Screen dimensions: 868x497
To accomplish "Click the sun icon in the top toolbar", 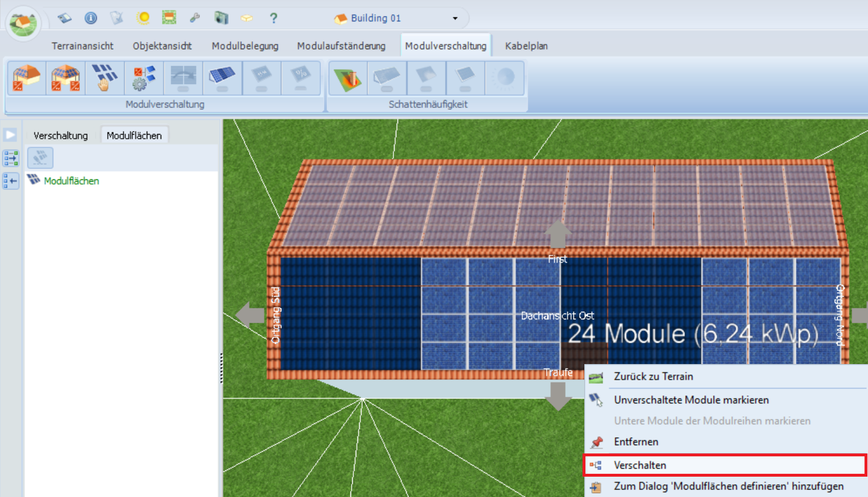I will (143, 18).
